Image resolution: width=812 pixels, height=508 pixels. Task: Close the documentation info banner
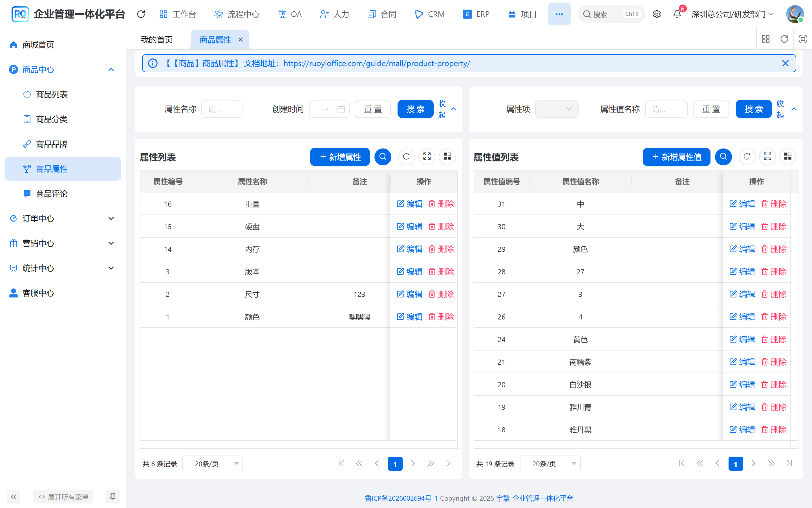785,63
